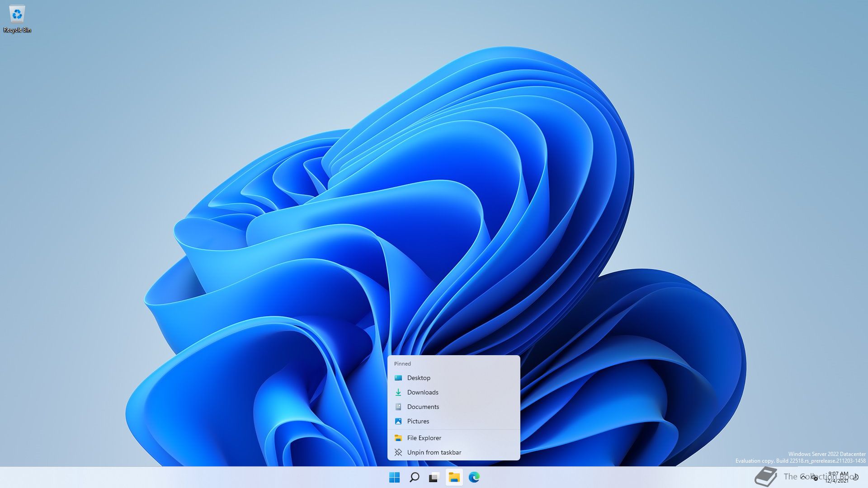The height and width of the screenshot is (488, 868).
Task: Expand the hidden tray icons chevron
Action: click(x=803, y=477)
